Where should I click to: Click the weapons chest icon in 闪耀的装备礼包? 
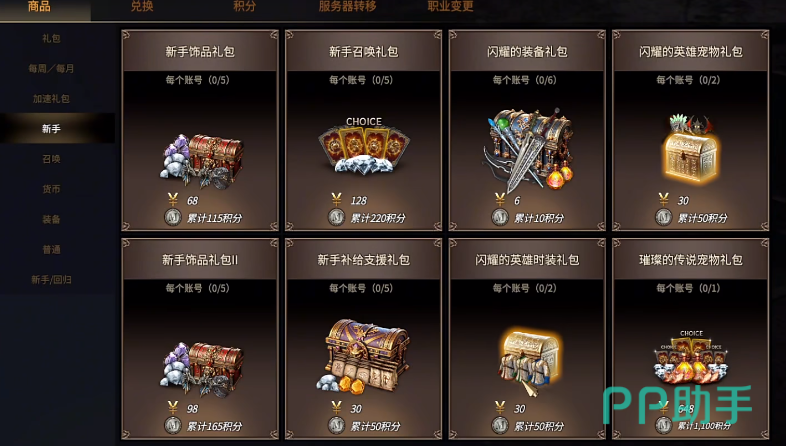528,149
